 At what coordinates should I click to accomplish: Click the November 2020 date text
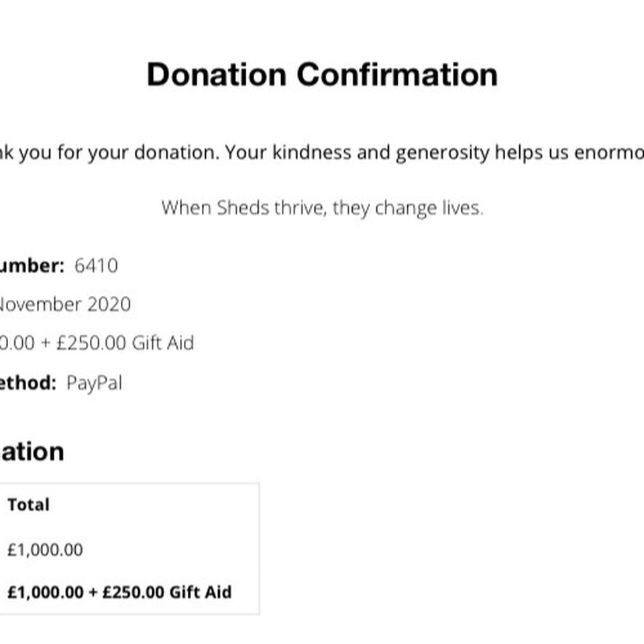pos(65,305)
